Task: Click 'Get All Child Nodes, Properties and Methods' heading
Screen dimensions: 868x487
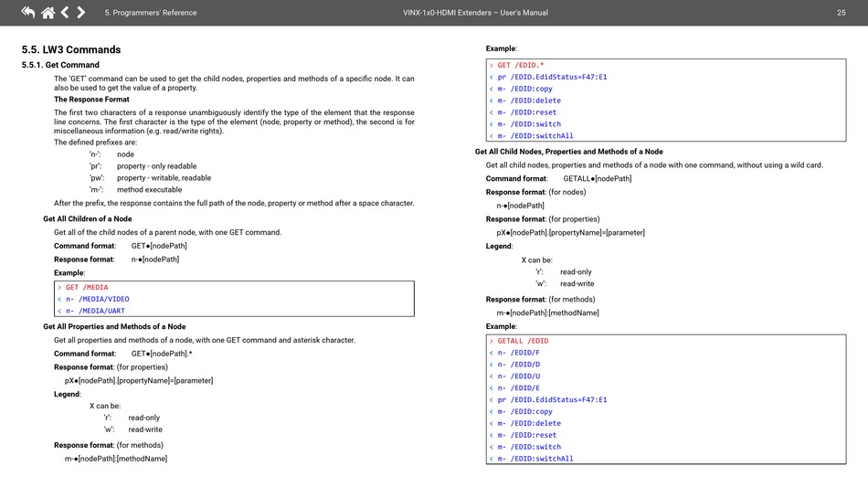Action: (x=568, y=151)
